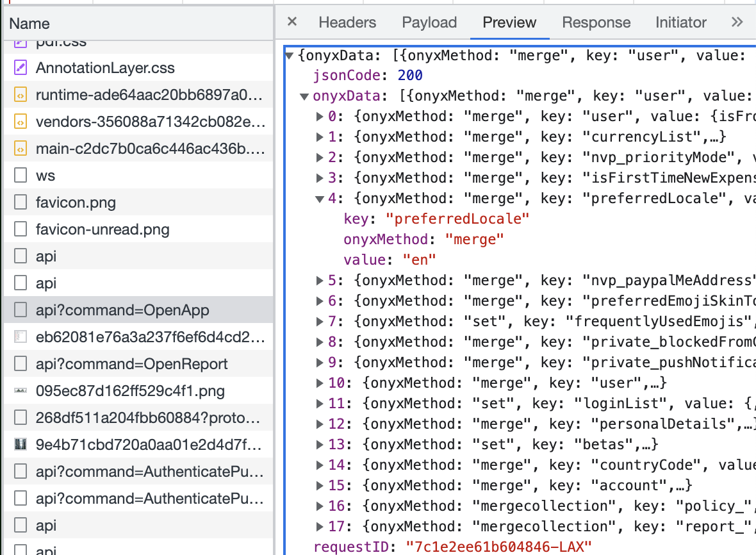Click the file icon beside 268df511a204fbb60884?proto
The height and width of the screenshot is (555, 756).
[x=21, y=418]
